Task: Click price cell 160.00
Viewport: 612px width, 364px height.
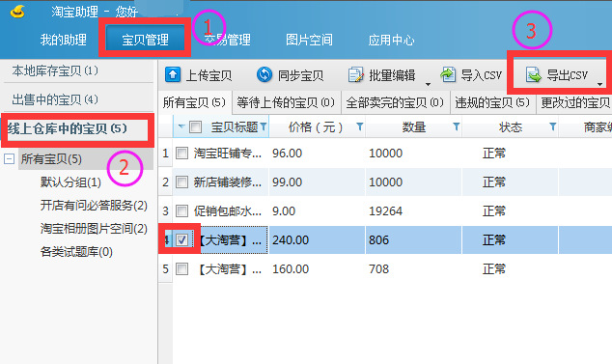Action: (x=291, y=268)
